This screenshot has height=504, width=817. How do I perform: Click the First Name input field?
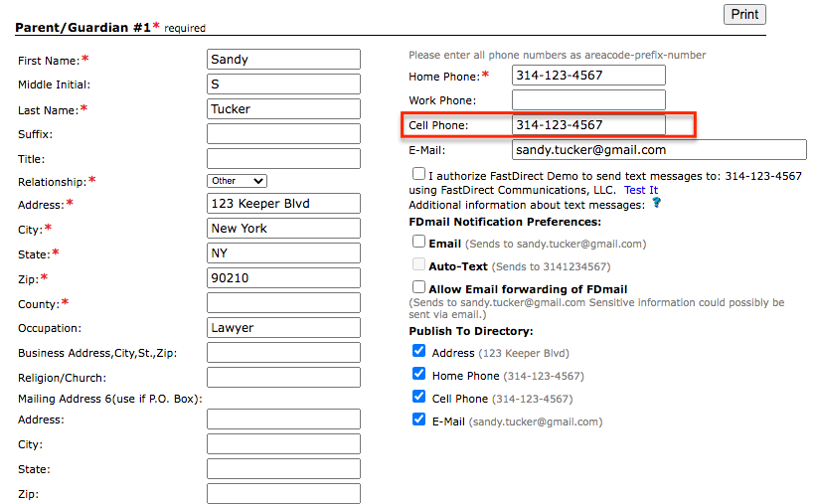283,60
